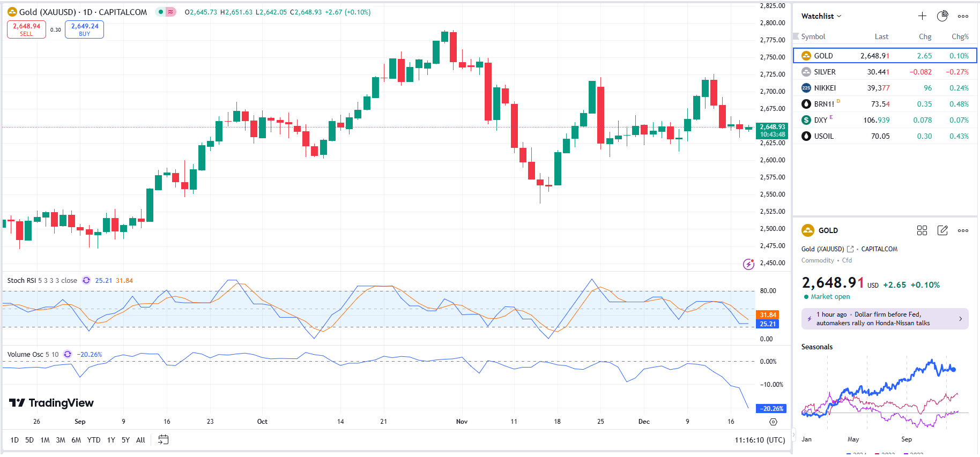Switch to the YTD time range

tap(94, 440)
